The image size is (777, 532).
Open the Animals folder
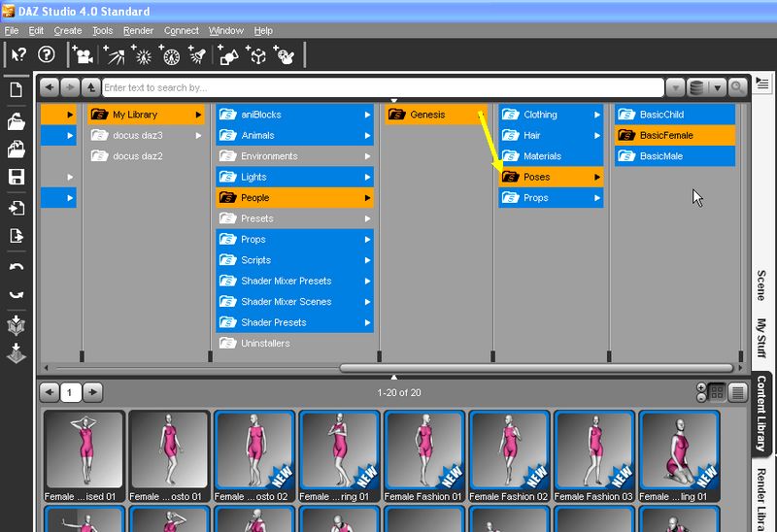[295, 135]
